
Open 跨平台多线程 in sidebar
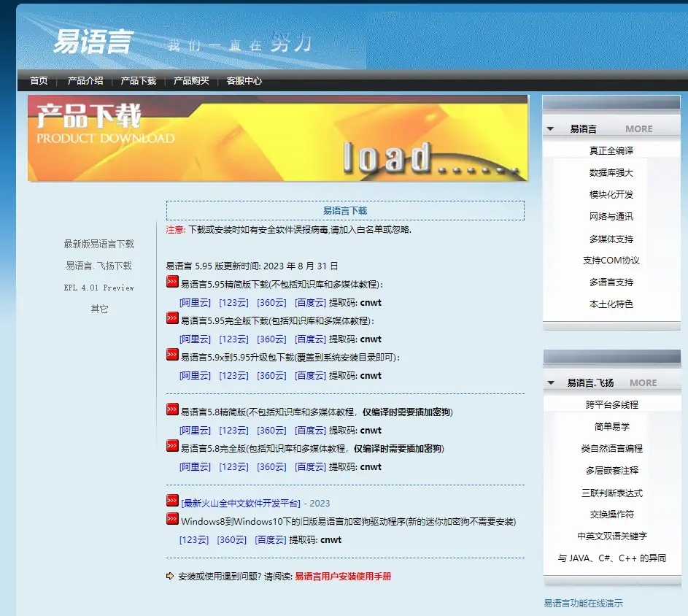[612, 404]
